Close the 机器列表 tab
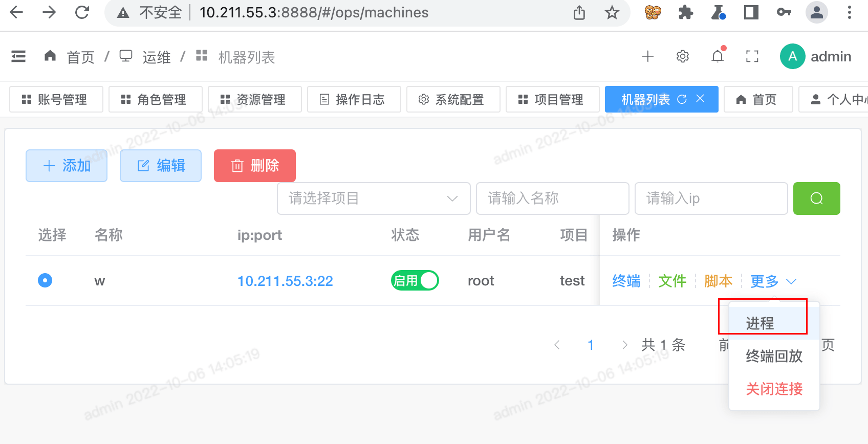 coord(700,99)
